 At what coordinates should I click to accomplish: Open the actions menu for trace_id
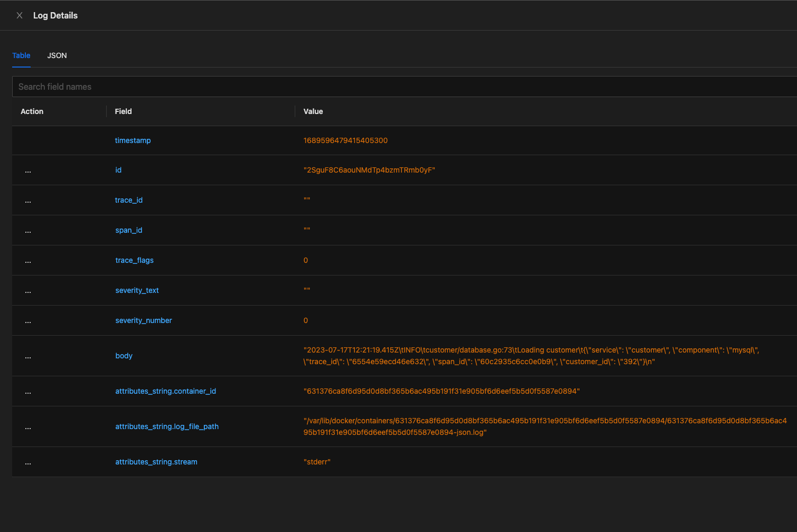point(27,200)
